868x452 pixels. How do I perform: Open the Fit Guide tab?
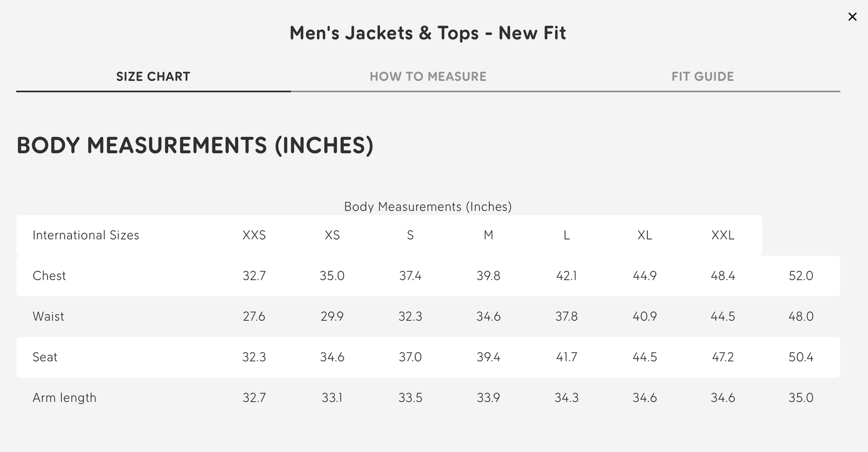(x=703, y=76)
